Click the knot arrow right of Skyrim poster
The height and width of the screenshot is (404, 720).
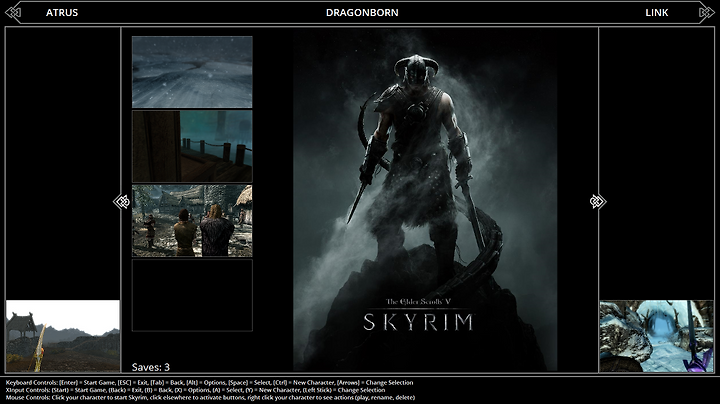pyautogui.click(x=598, y=202)
